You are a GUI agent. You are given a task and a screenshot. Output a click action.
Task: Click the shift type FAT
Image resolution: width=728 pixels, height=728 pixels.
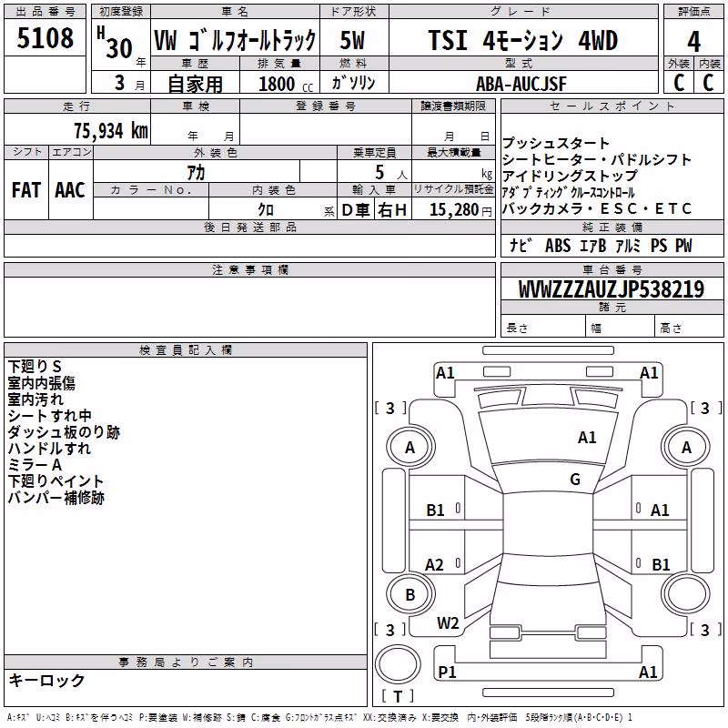26,190
